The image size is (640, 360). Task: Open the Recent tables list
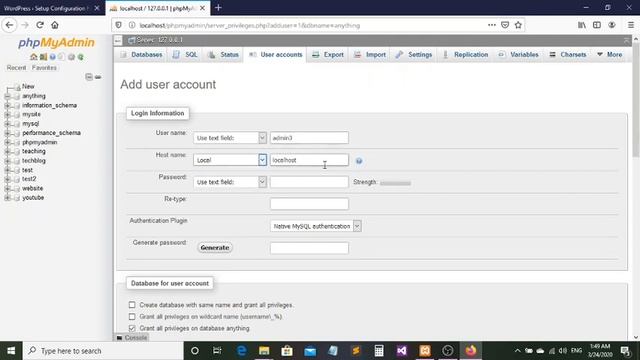coord(16,68)
